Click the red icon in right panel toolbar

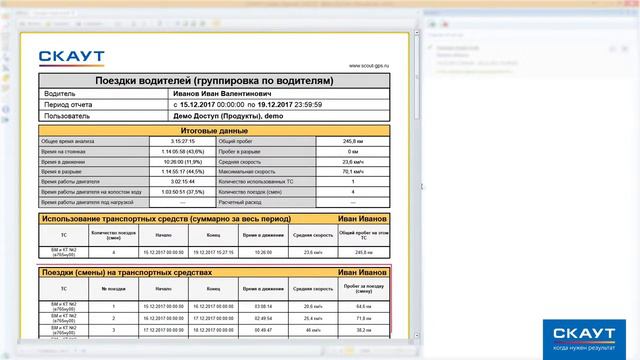(x=445, y=24)
